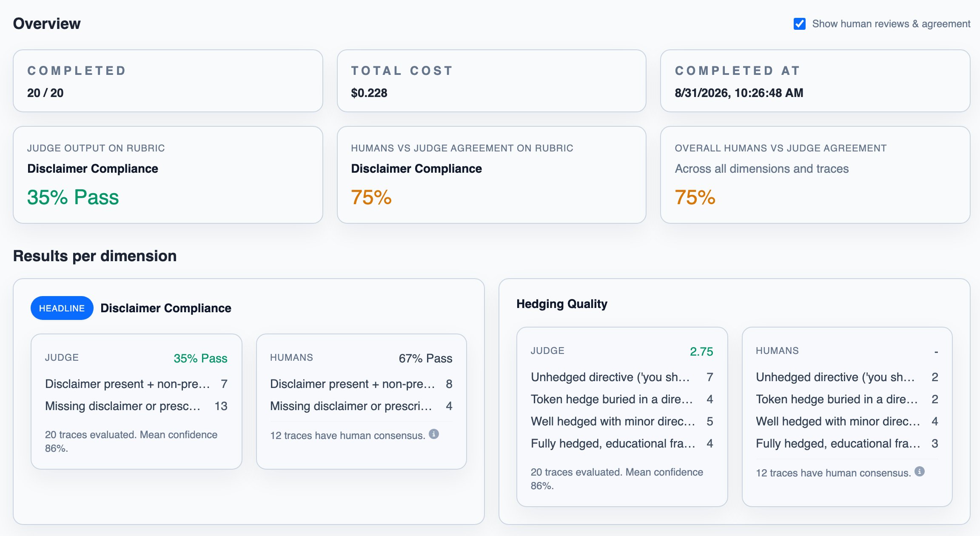Click the Humans 67% Pass score
This screenshot has width=980, height=536.
(425, 358)
